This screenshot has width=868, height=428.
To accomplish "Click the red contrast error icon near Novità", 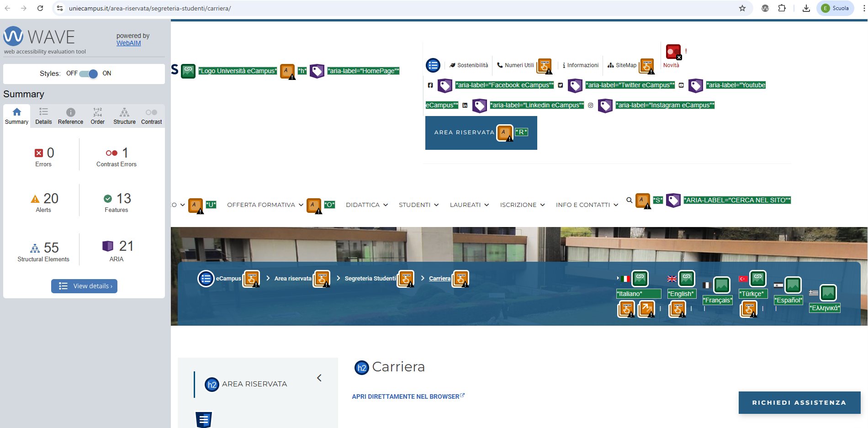I will click(673, 52).
